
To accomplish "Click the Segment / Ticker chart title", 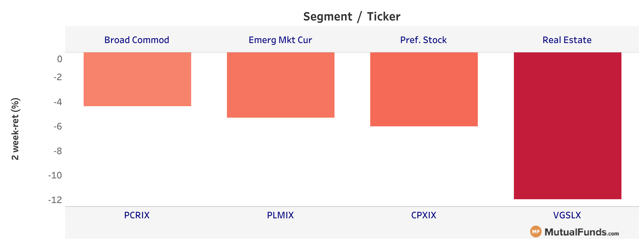I will tap(352, 16).
